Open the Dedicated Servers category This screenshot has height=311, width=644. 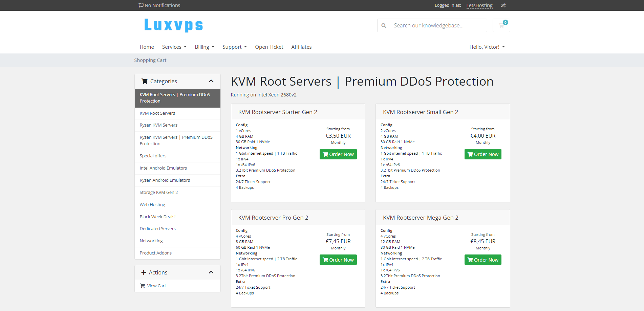177,229
